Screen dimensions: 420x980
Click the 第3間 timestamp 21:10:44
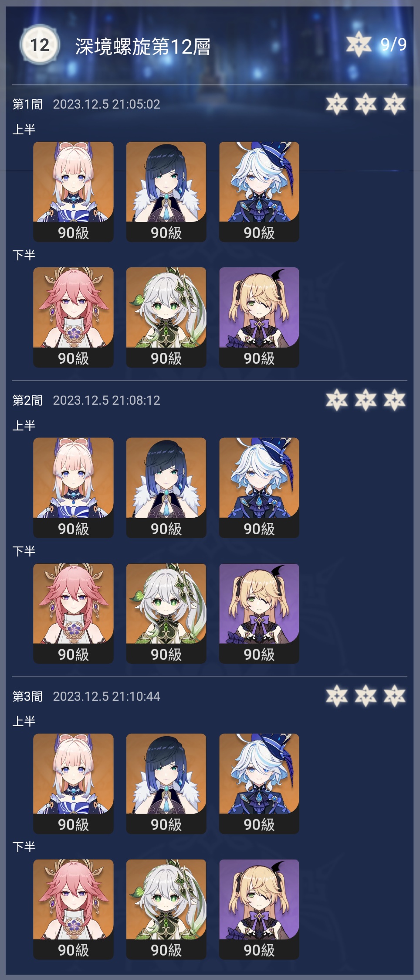[136, 697]
